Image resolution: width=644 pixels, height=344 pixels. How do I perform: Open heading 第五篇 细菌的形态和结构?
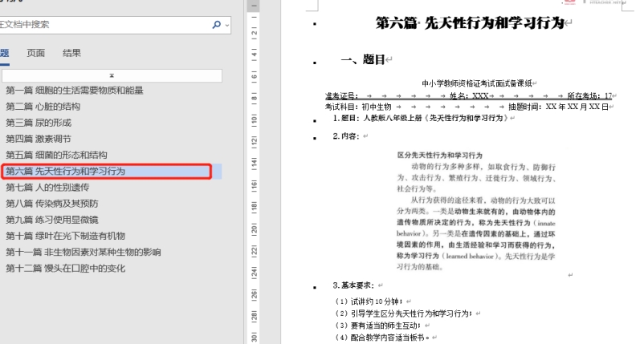(56, 155)
